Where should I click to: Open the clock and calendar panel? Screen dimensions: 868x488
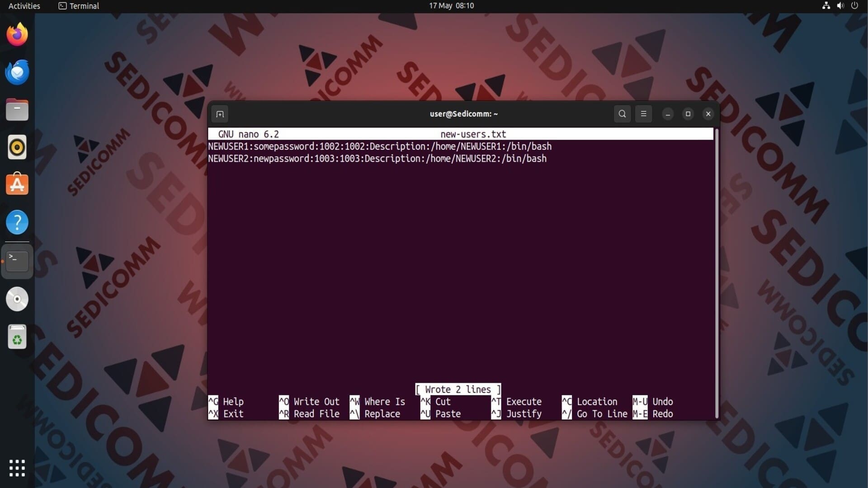coord(451,6)
